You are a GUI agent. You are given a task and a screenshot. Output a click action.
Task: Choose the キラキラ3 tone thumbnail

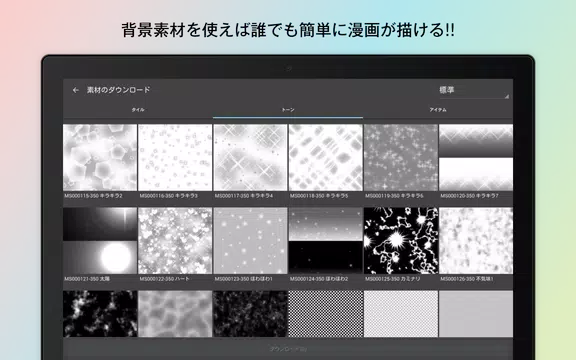coord(175,157)
